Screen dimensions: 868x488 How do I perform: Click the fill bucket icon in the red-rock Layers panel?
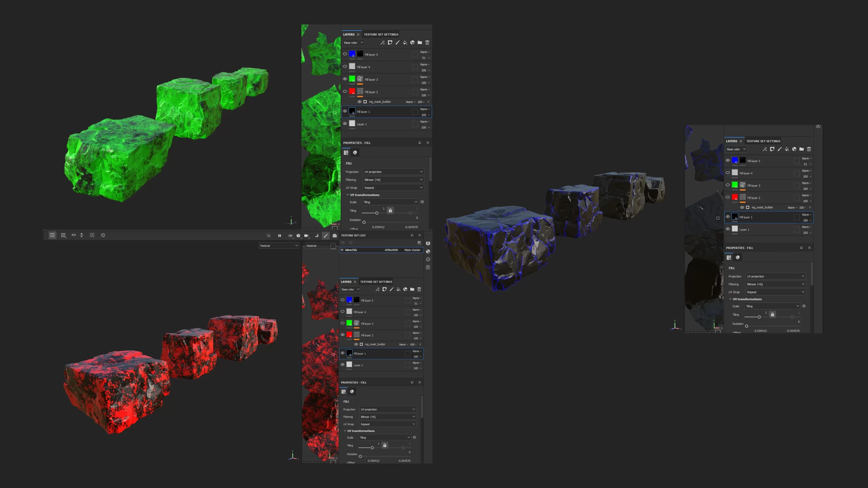tap(398, 289)
